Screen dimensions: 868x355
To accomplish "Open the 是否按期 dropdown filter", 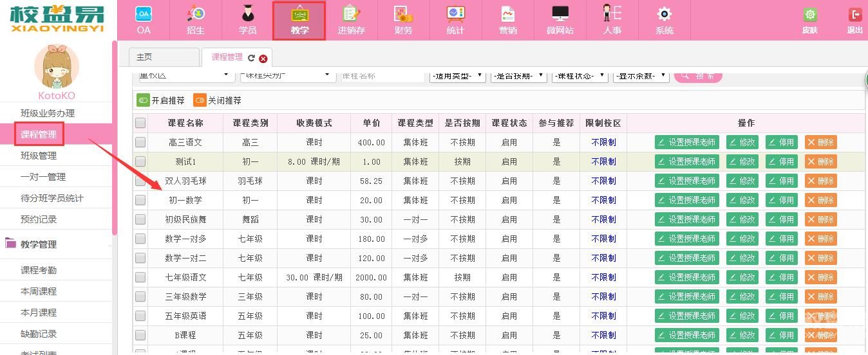I will 519,76.
